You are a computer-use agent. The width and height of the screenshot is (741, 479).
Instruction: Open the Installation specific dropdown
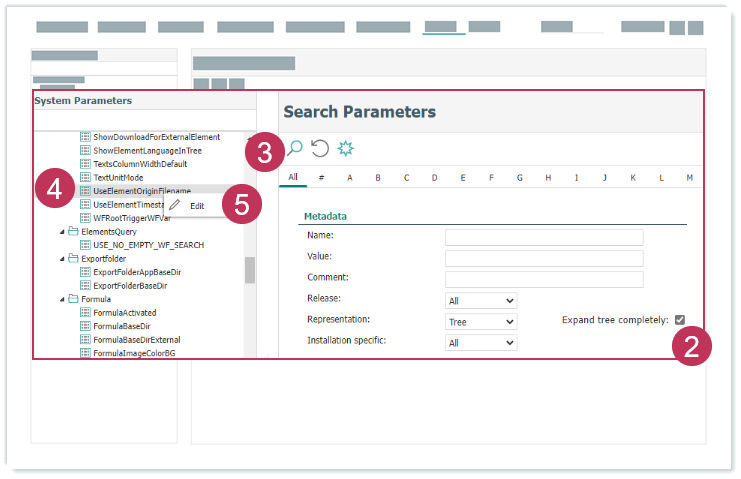tap(481, 343)
